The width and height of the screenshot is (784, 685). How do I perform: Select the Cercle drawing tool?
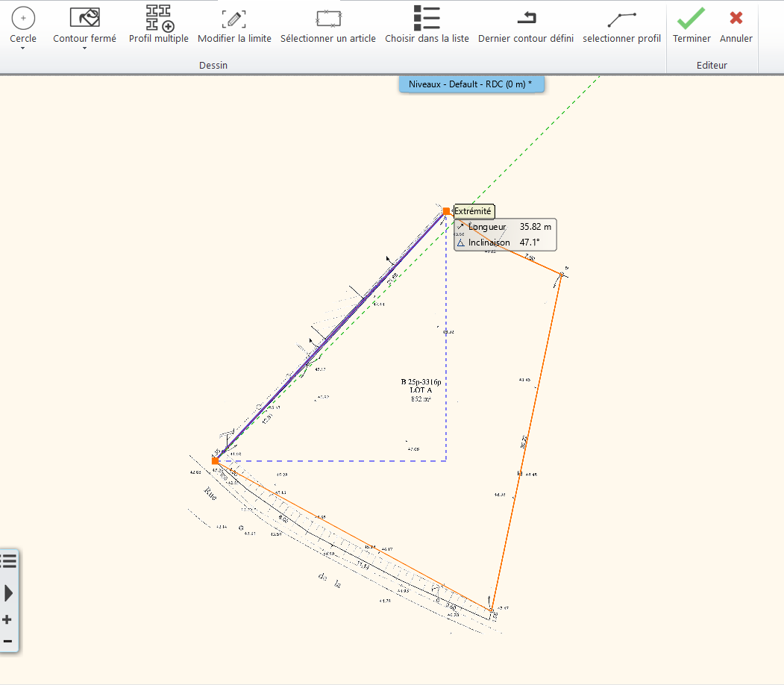pos(23,25)
